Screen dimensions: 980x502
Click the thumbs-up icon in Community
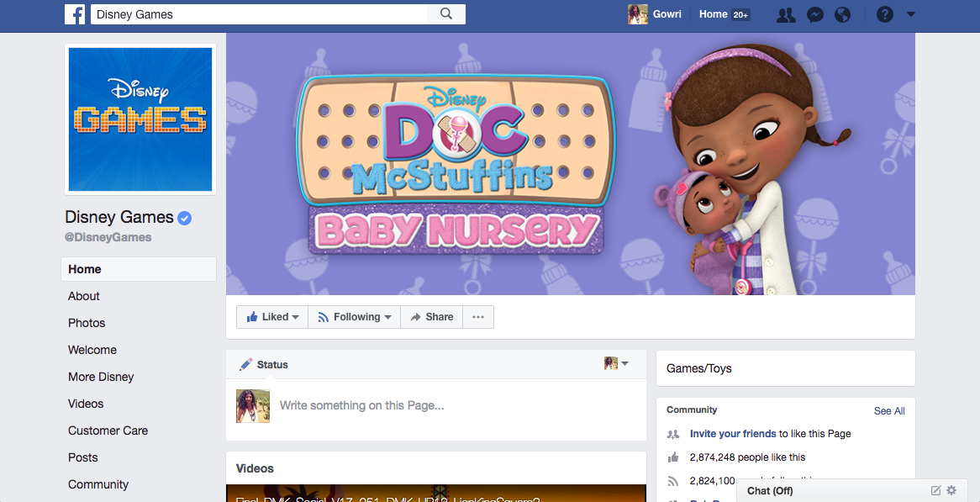673,457
